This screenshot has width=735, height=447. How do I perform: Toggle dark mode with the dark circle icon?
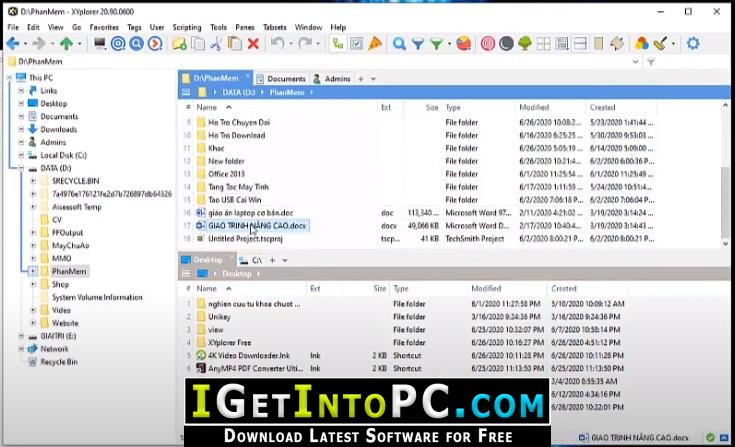click(x=506, y=44)
